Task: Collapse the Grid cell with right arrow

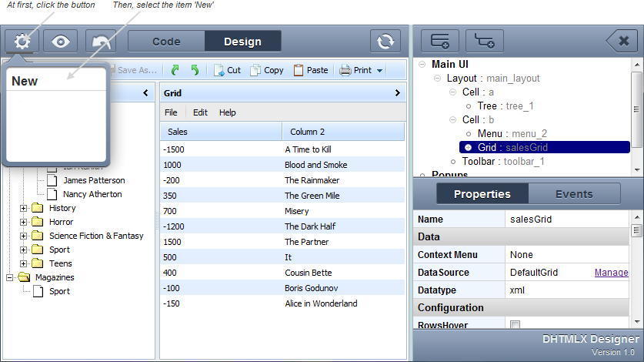Action: coord(397,93)
